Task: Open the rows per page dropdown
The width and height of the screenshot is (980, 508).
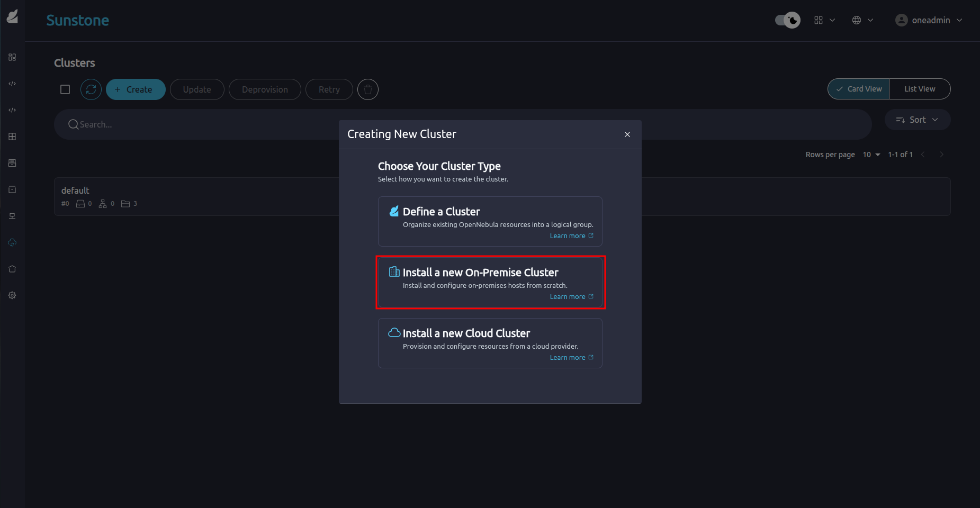Action: (871, 155)
